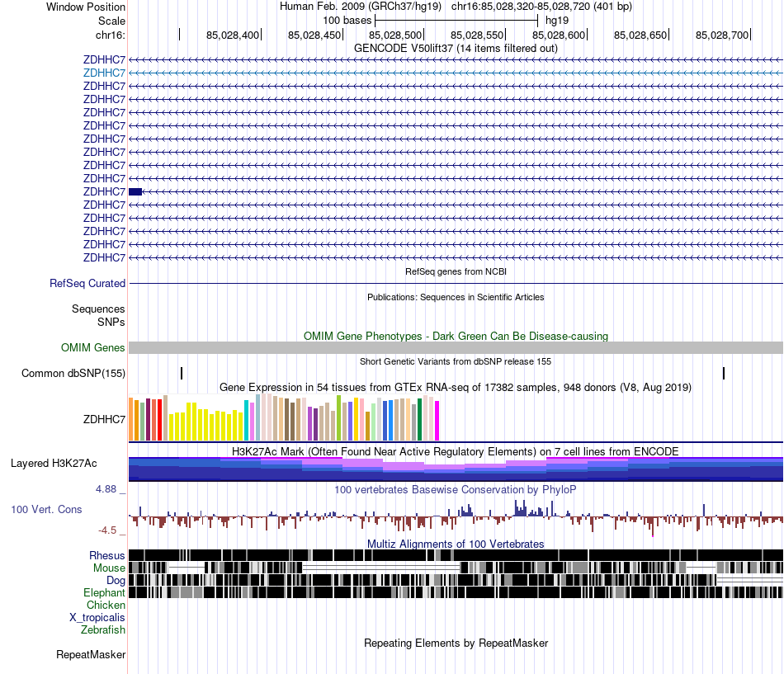
Task: Click the dark green bar in GTEx chart
Action: (x=419, y=419)
